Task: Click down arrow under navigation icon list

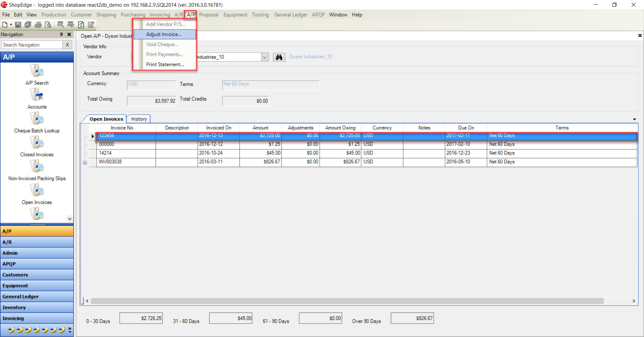Action: coord(70,219)
